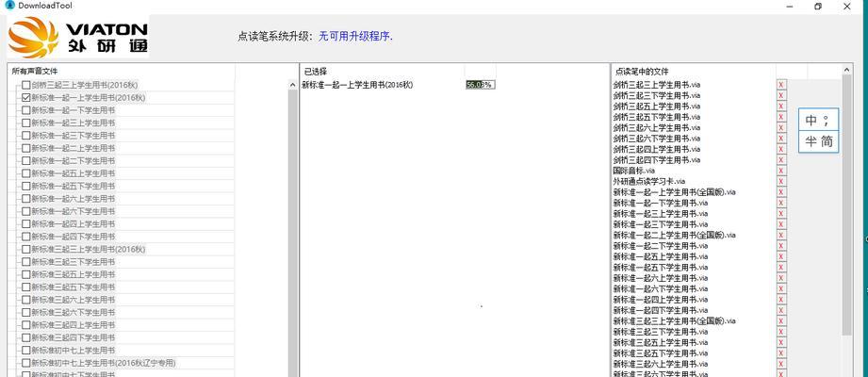
Task: Click red X for 新标准一起三下学生用书.via
Action: (x=781, y=224)
